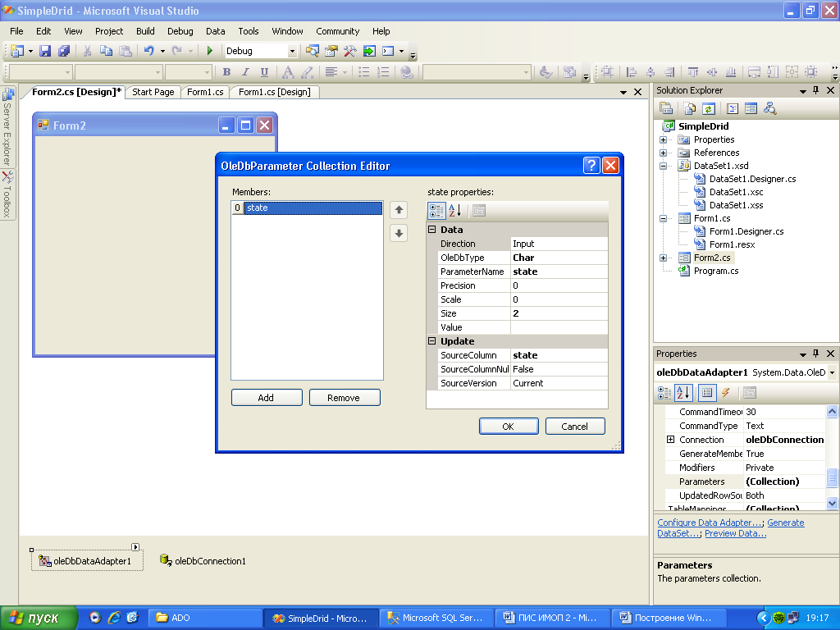Open the Properties object selector dropdown
The height and width of the screenshot is (630, 840).
tap(832, 372)
